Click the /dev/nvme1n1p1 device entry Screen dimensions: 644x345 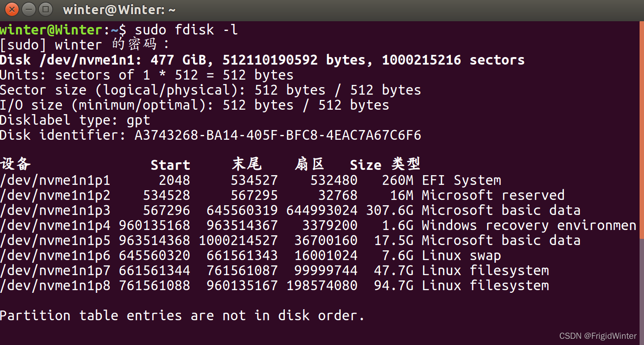pyautogui.click(x=55, y=180)
